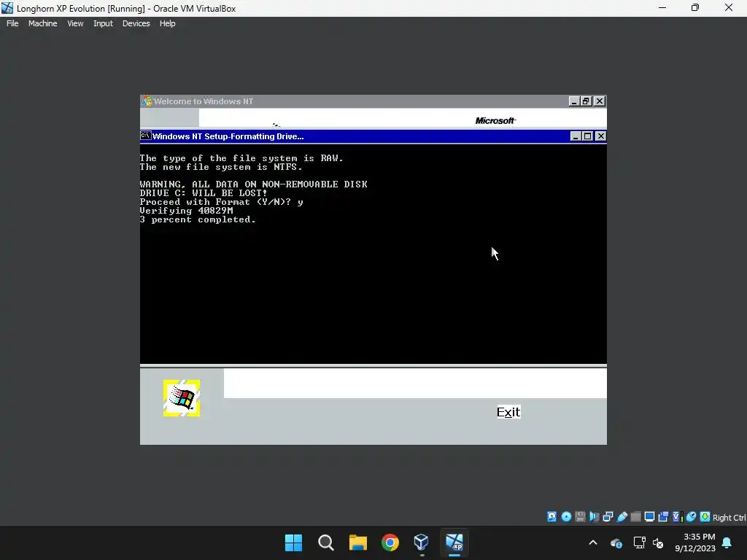
Task: Open the View menu
Action: click(x=75, y=23)
